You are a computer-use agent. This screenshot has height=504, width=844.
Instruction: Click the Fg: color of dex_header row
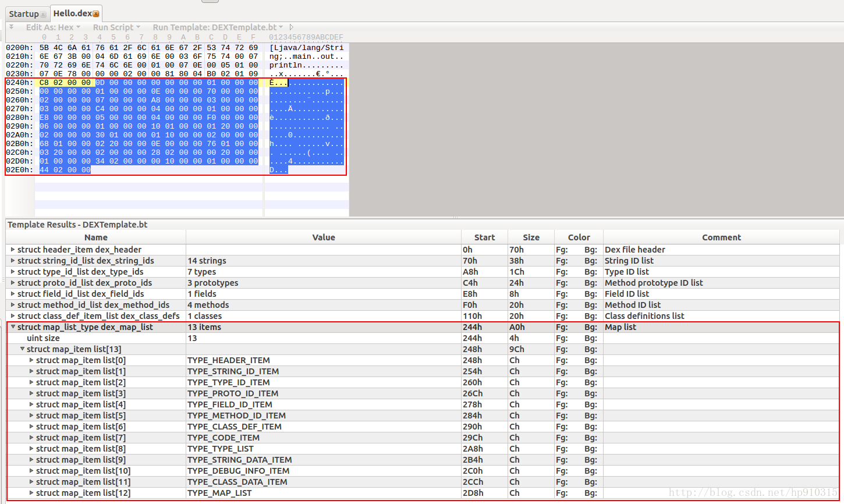(562, 250)
